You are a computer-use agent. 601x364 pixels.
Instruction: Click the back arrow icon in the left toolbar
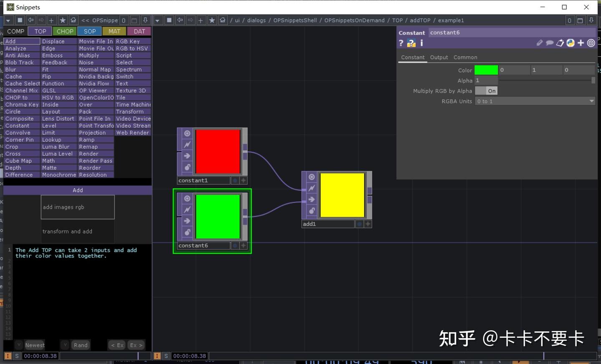(30, 20)
